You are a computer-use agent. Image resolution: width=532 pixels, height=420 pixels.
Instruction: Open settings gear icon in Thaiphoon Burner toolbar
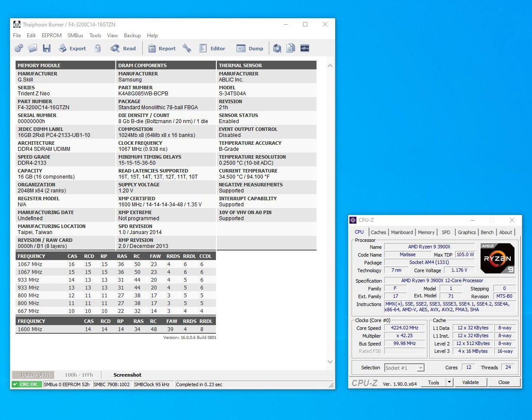click(19, 48)
